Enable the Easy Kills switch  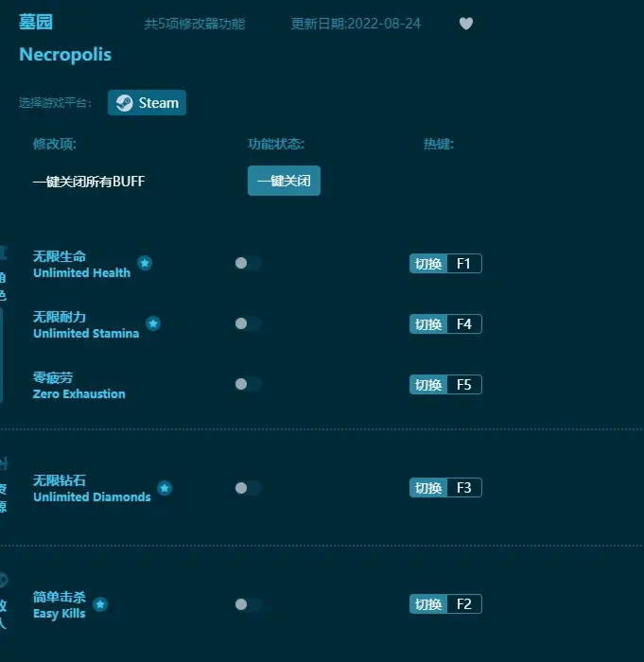pos(248,604)
